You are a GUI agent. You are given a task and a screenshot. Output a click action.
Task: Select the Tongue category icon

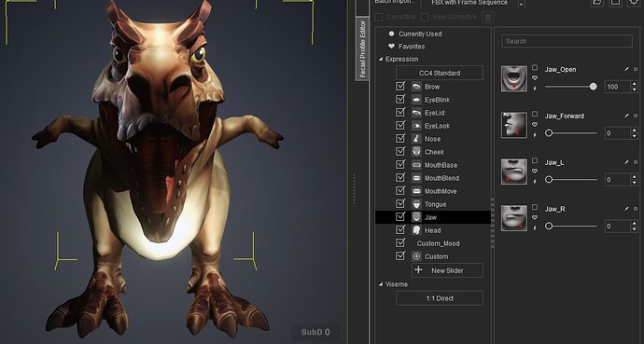tap(416, 204)
